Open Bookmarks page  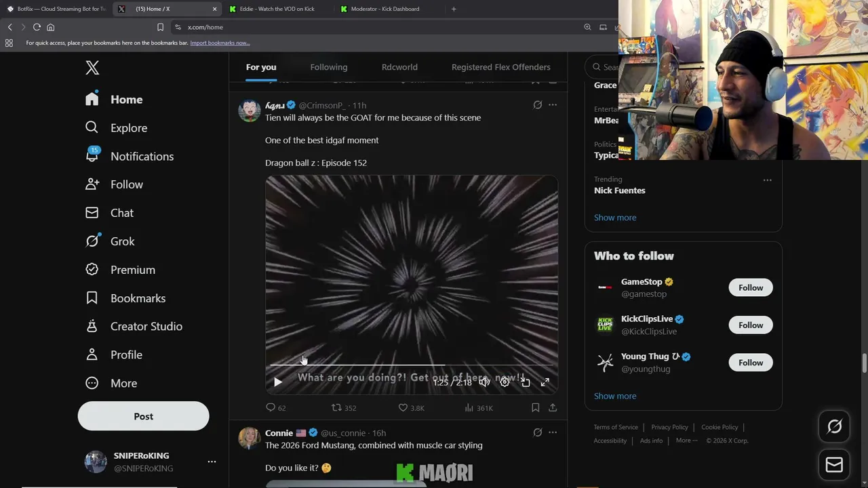click(125, 298)
